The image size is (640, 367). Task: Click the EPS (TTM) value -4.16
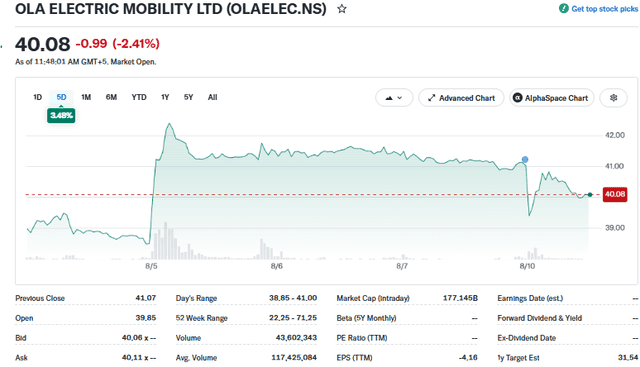468,358
